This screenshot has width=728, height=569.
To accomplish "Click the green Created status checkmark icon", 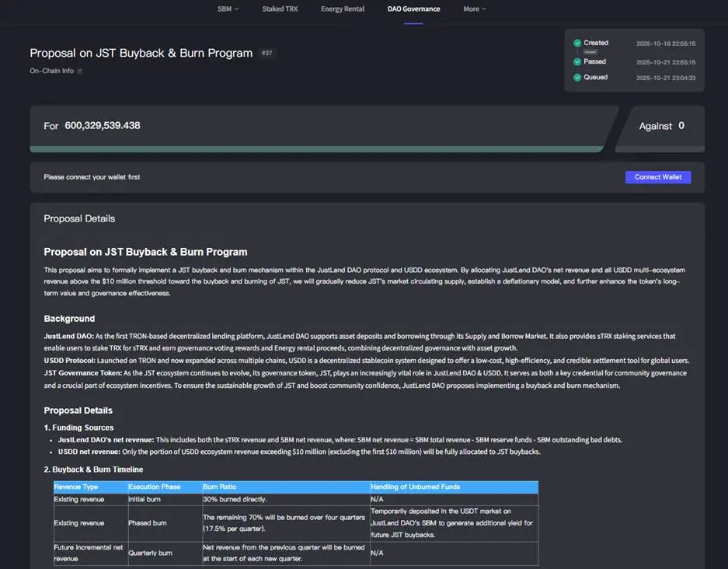I will [x=576, y=44].
